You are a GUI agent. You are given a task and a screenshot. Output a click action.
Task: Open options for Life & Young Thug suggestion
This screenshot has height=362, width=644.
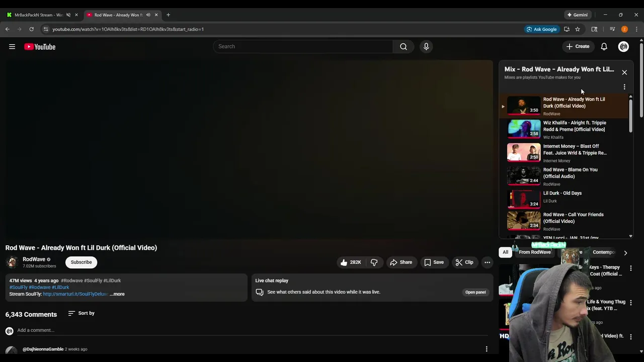(x=631, y=303)
